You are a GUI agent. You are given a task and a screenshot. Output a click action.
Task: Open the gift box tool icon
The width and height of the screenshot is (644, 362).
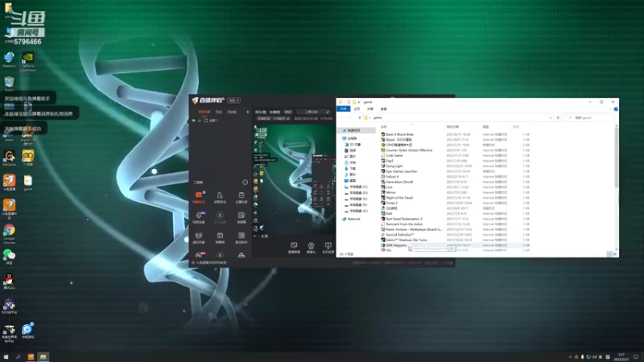click(220, 237)
